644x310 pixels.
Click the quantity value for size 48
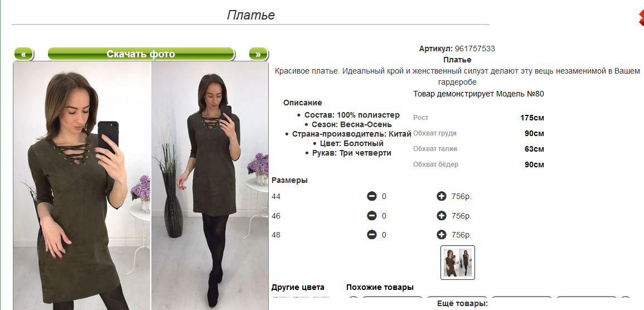[384, 235]
